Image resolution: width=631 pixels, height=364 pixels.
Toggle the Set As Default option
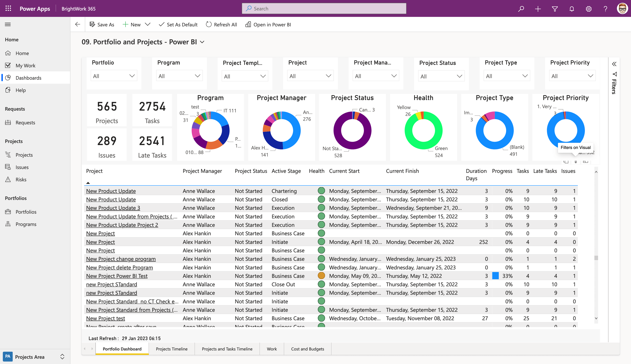click(x=178, y=24)
